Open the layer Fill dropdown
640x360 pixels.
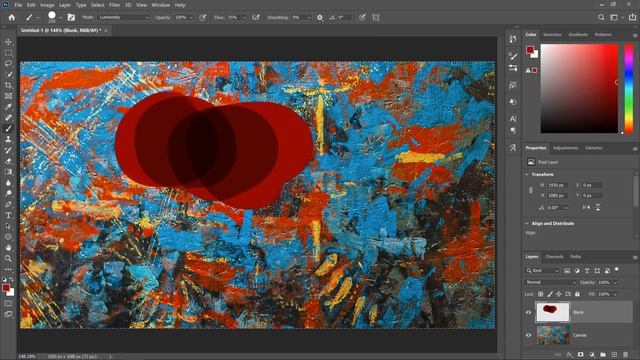[615, 294]
